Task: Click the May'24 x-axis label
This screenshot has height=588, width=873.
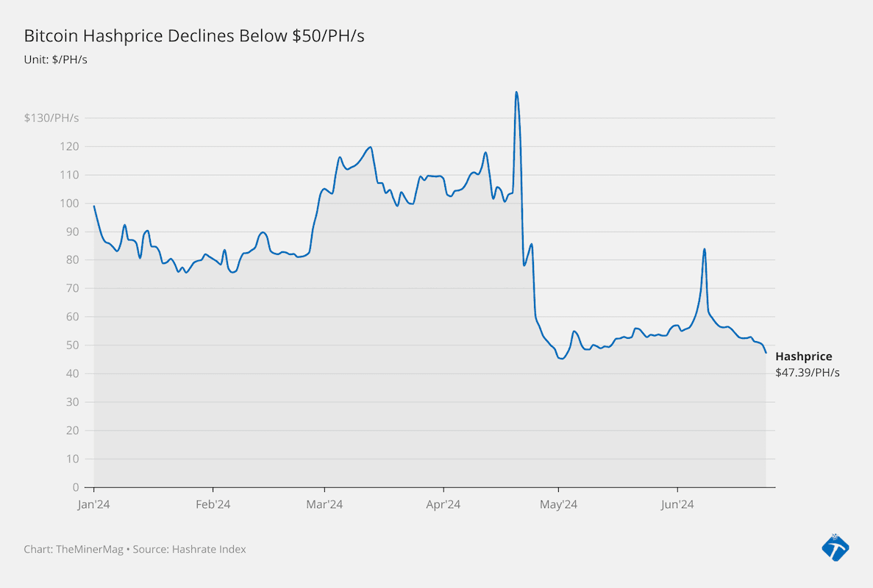Action: (558, 504)
